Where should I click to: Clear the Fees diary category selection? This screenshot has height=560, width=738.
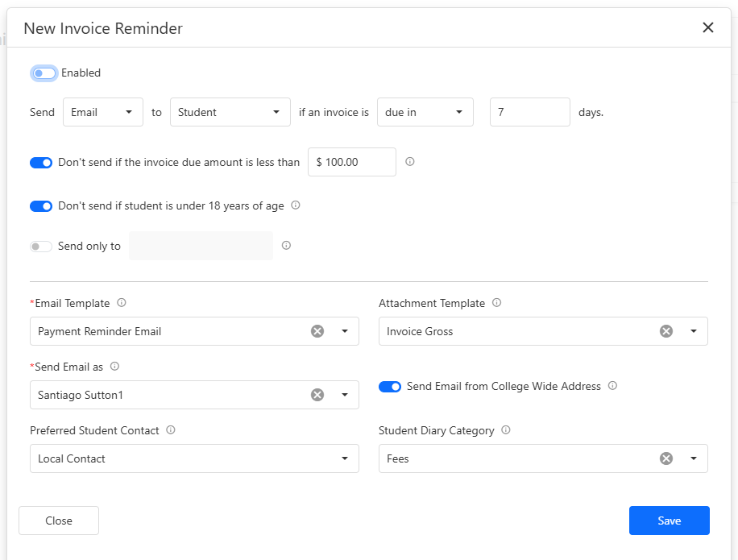tap(666, 458)
